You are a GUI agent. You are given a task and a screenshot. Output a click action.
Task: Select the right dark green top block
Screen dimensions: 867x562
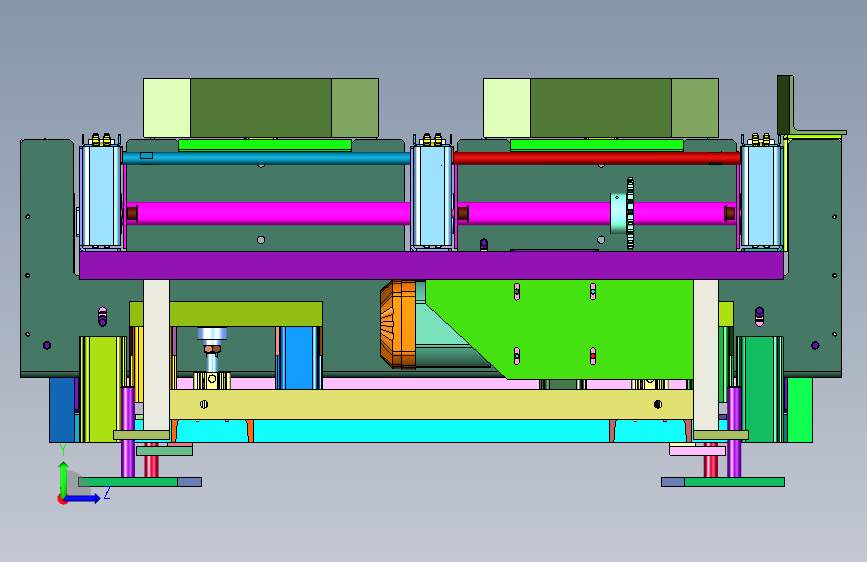coord(601,108)
